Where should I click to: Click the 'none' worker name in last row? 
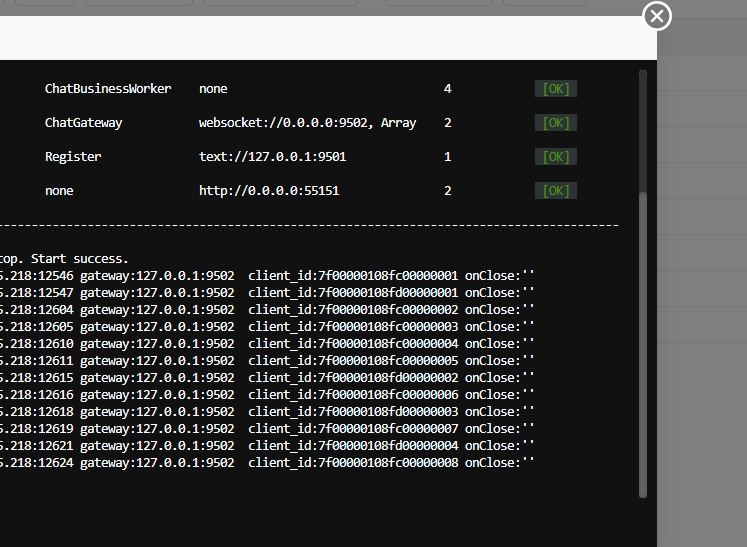59,191
